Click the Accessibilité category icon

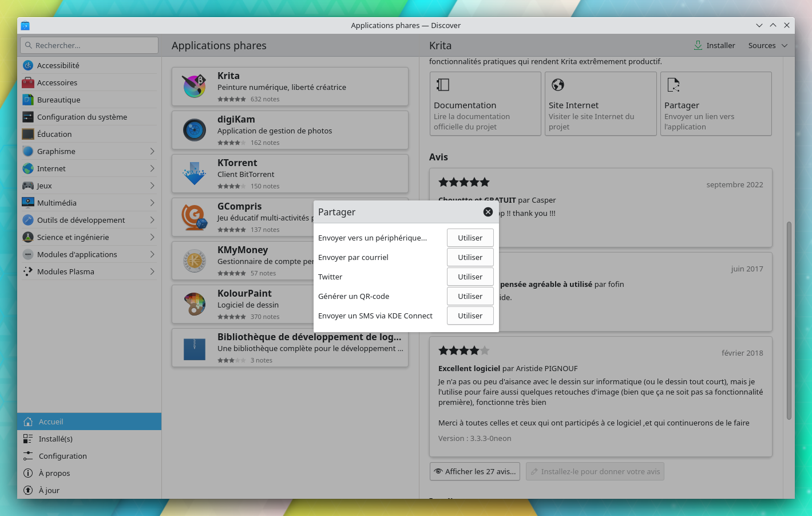click(28, 65)
